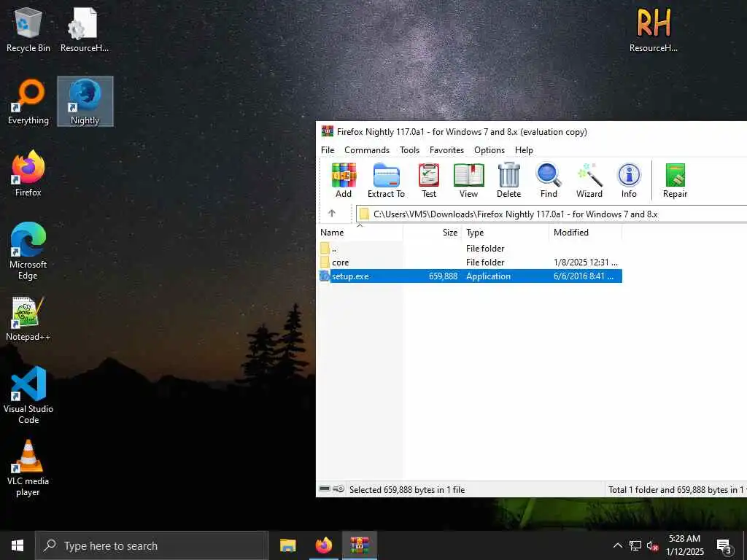This screenshot has width=747, height=560.
Task: Sort by the Name column header
Action: [360, 233]
